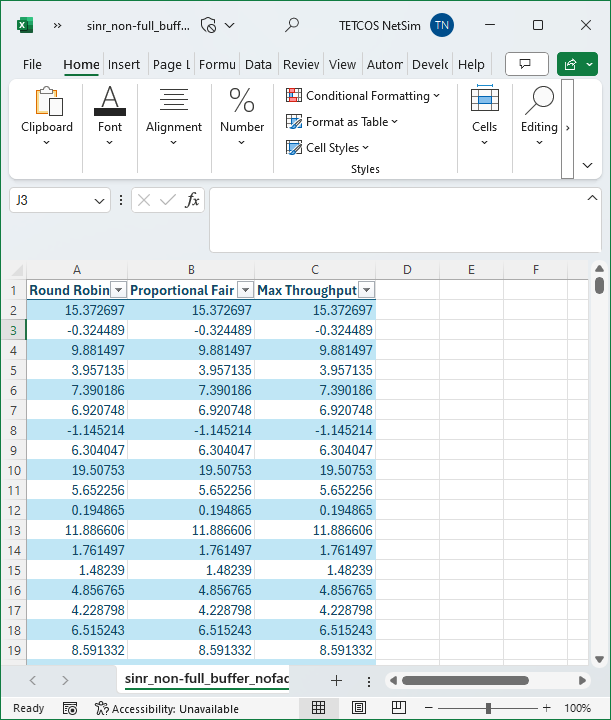Open the File menu
Viewport: 611px width, 720px height.
pyautogui.click(x=32, y=65)
